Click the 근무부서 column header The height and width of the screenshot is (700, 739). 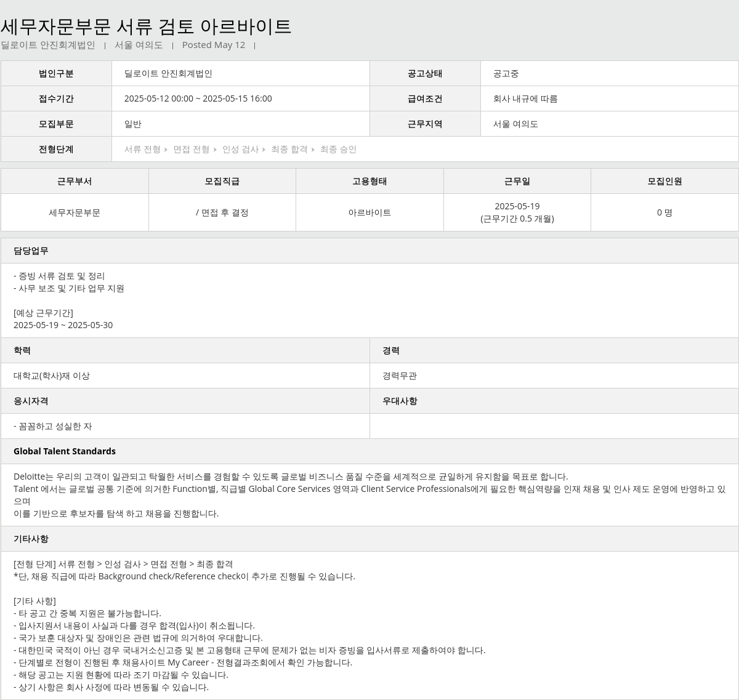(x=75, y=181)
